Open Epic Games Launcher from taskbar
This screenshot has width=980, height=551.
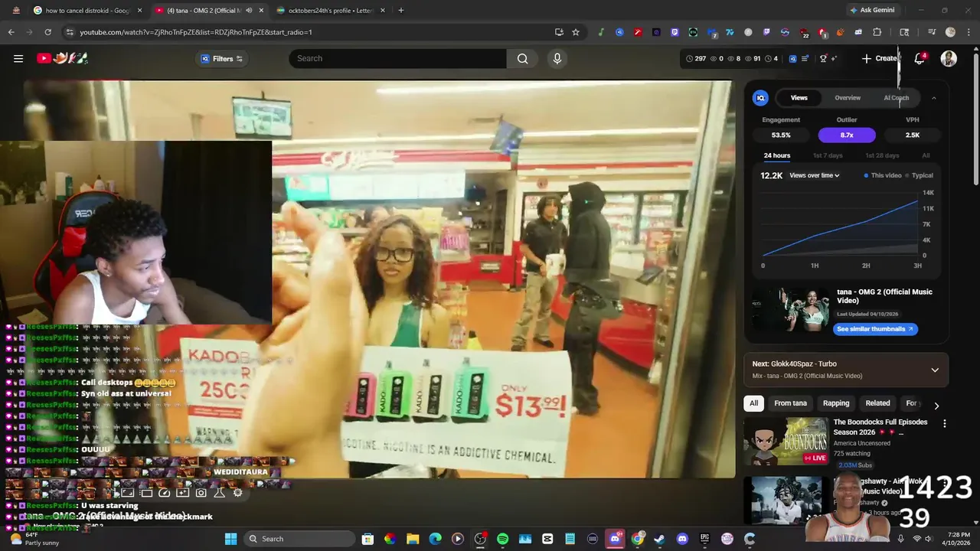coord(704,539)
